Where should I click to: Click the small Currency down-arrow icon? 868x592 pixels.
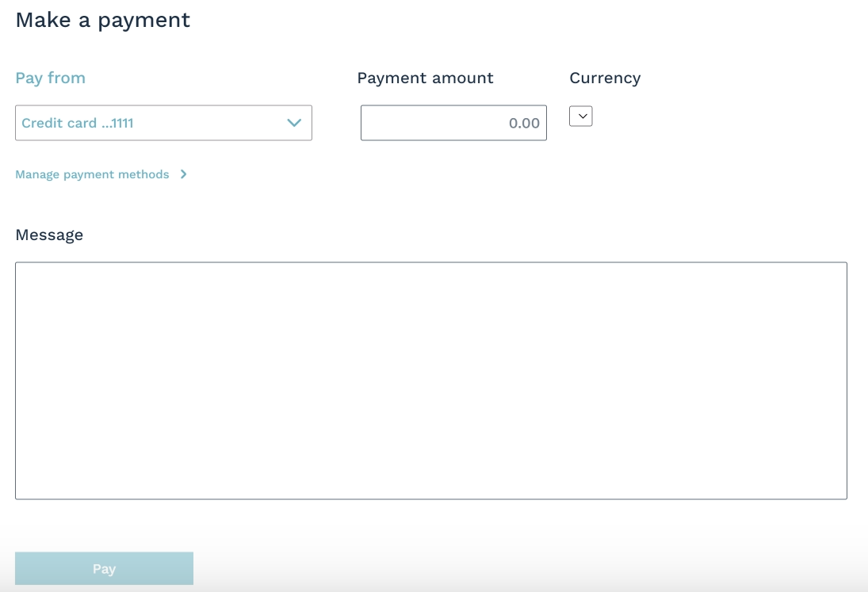pyautogui.click(x=581, y=116)
